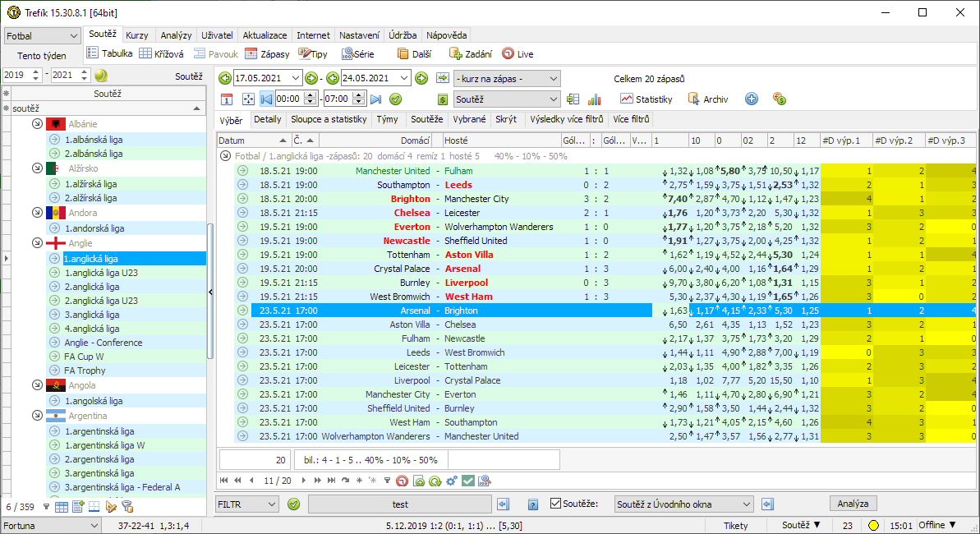This screenshot has width=980, height=534.
Task: Open the Nápověda menu
Action: point(446,35)
